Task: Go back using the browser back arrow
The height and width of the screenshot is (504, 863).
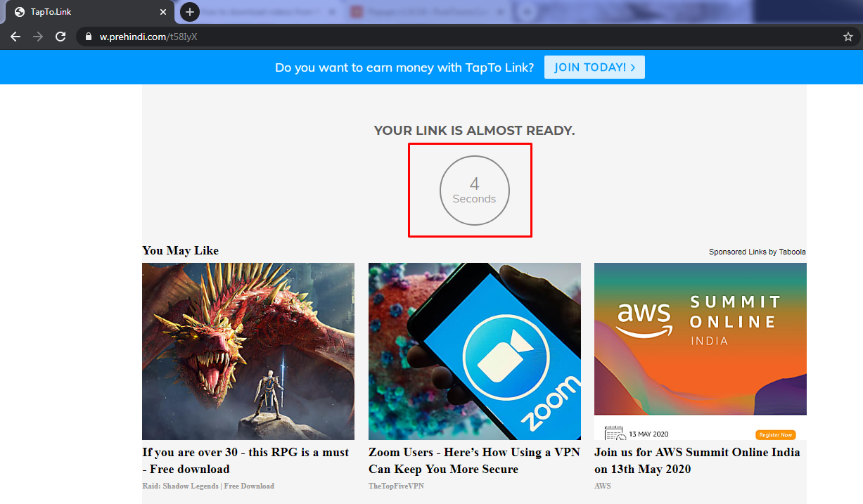Action: pyautogui.click(x=15, y=37)
